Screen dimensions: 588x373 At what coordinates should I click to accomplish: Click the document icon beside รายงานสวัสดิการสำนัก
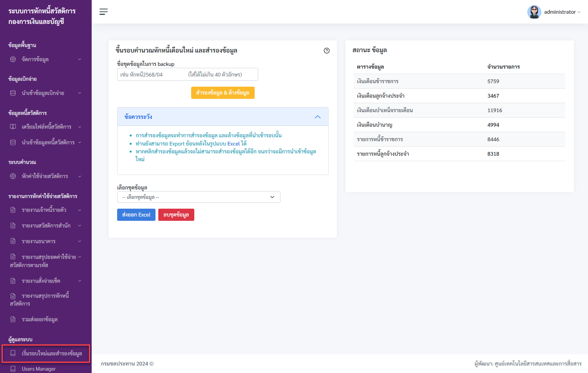pos(13,226)
